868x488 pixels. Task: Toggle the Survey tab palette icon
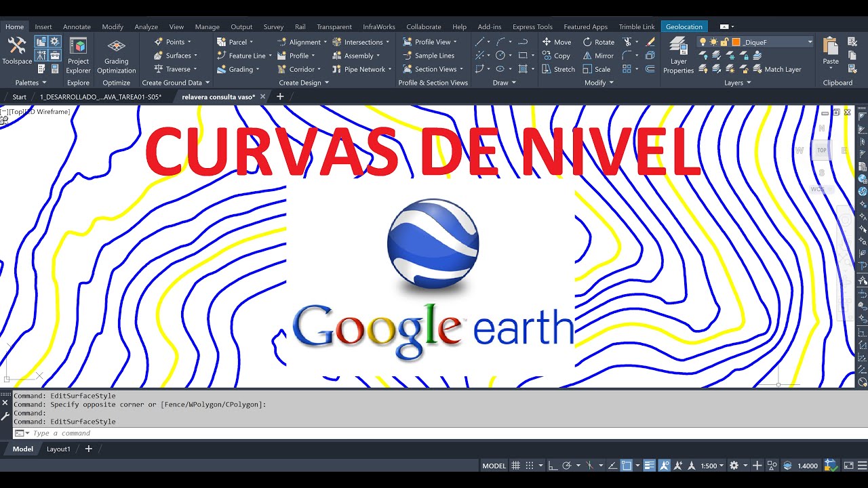tap(41, 55)
